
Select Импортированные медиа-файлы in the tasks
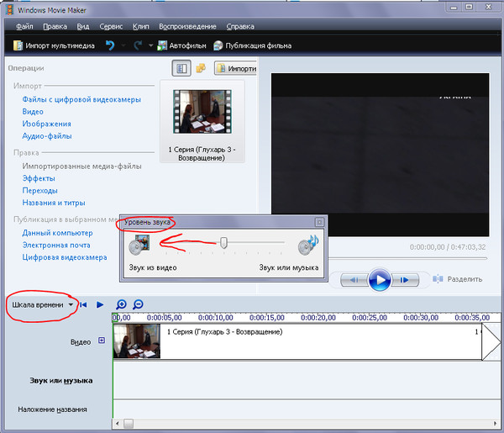click(x=82, y=166)
